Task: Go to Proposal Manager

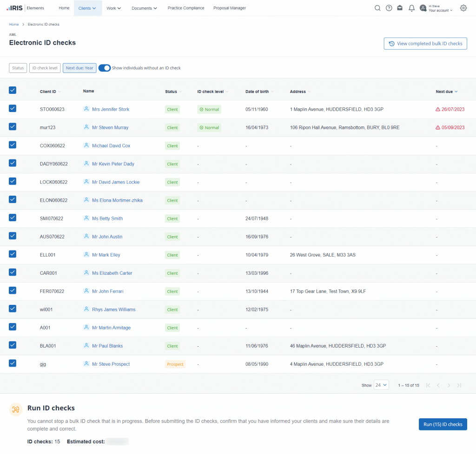Action: pos(230,8)
